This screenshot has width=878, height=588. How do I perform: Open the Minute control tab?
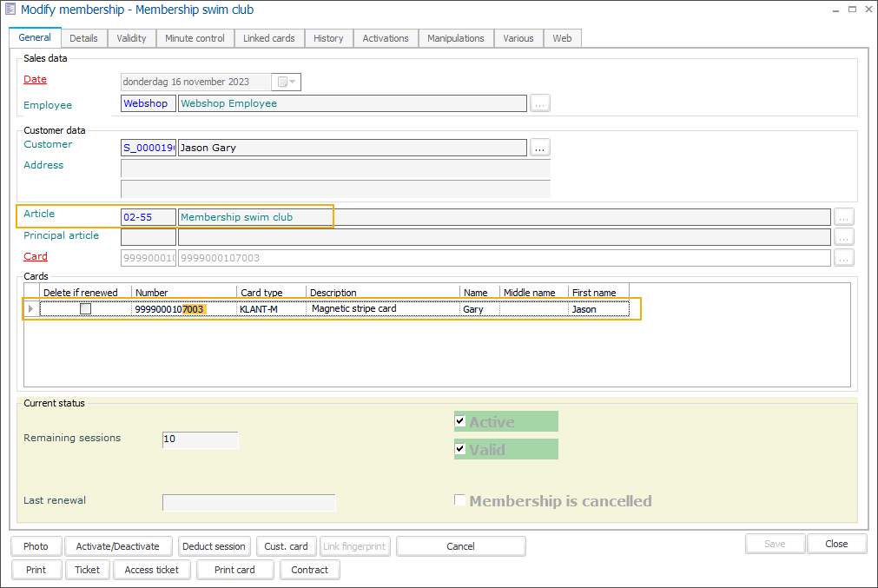tap(195, 38)
